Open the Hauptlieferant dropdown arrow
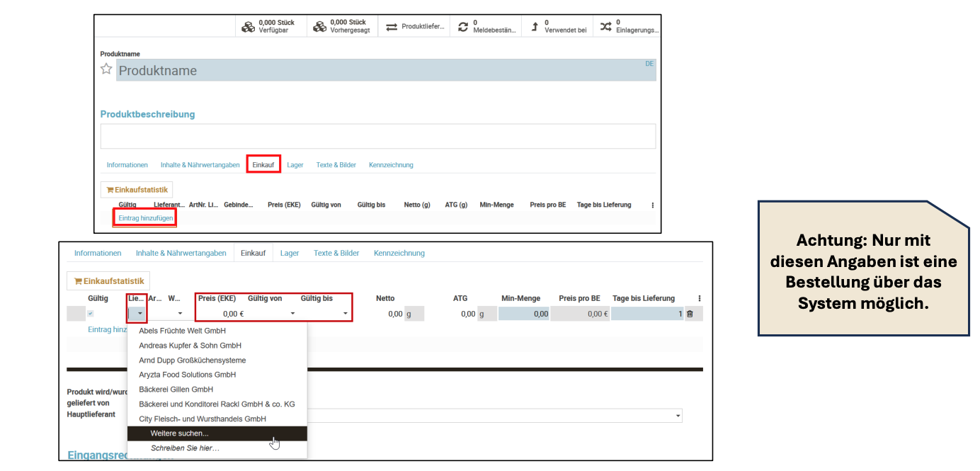Screen dimensions: 980x471 [678, 416]
